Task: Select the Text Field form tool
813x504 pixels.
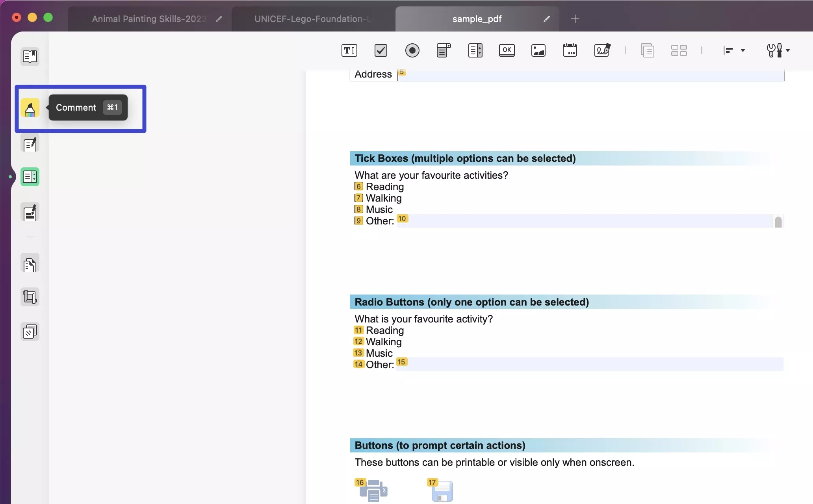Action: pyautogui.click(x=349, y=50)
